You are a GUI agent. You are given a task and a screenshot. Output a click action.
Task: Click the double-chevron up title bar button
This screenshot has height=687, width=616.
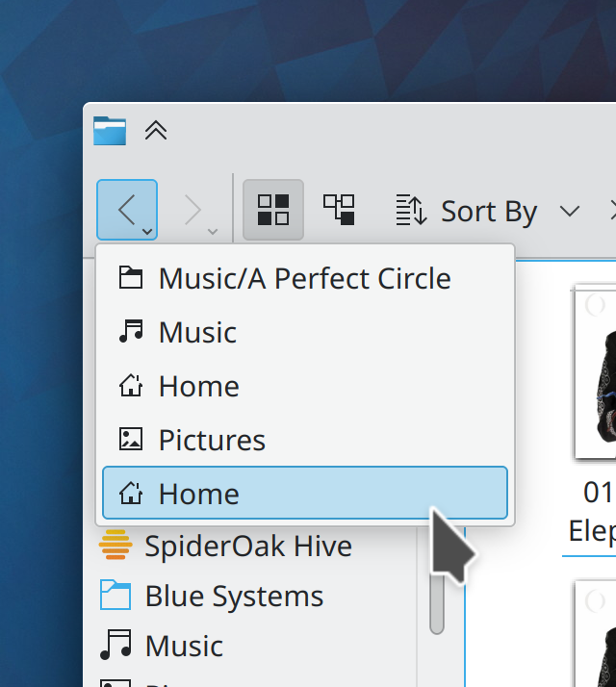pyautogui.click(x=156, y=130)
